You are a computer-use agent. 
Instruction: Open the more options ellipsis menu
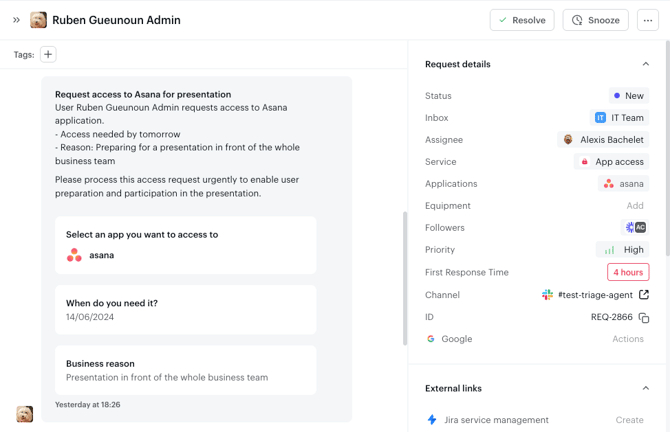click(x=647, y=20)
